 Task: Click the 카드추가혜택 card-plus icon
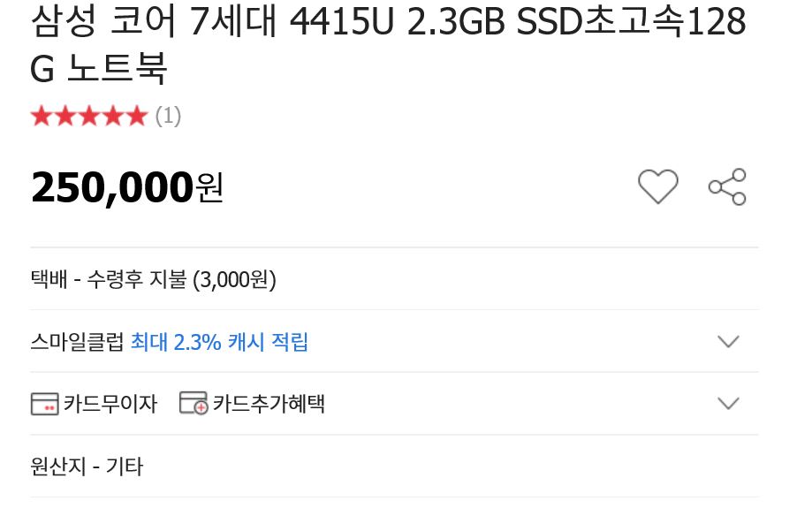194,404
